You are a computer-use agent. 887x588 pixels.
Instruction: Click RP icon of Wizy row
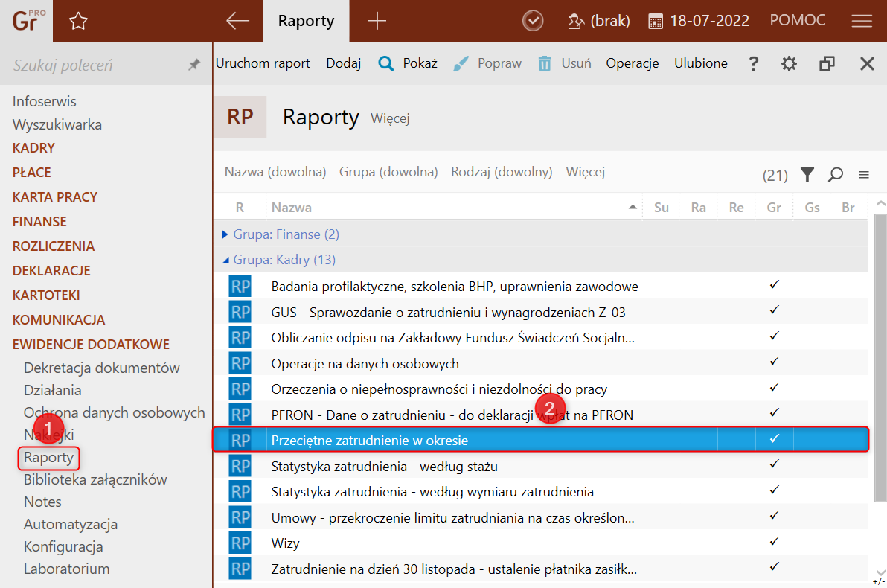tap(240, 543)
